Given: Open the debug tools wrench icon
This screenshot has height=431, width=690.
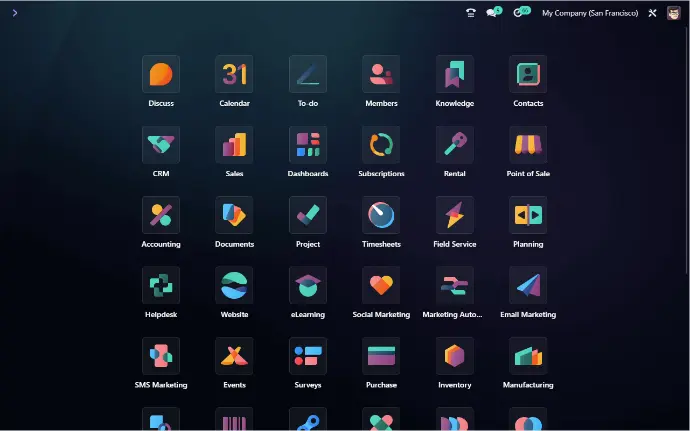Looking at the screenshot, I should [x=652, y=13].
